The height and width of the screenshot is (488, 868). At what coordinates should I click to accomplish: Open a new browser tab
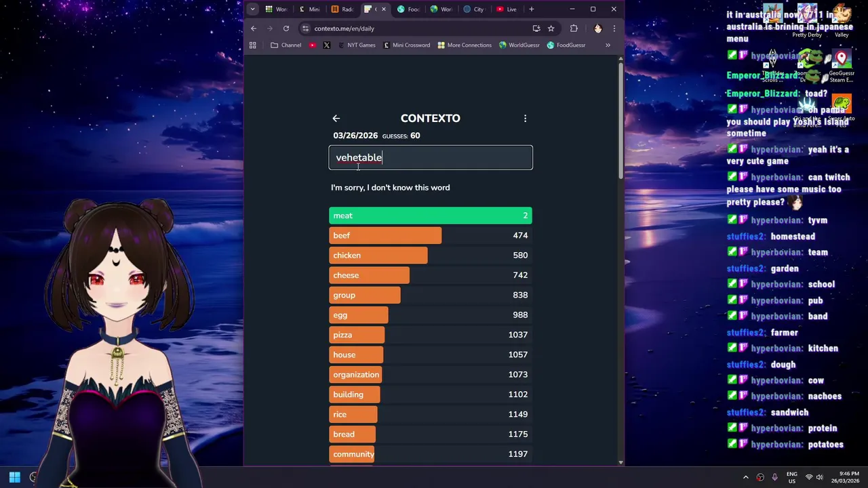531,9
